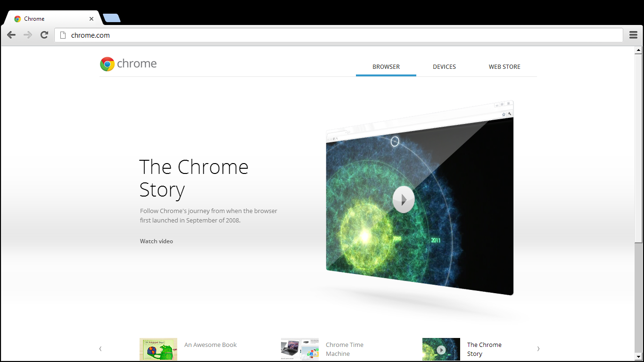Viewport: 644px width, 362px height.
Task: Switch to the DEVICES tab
Action: click(444, 66)
